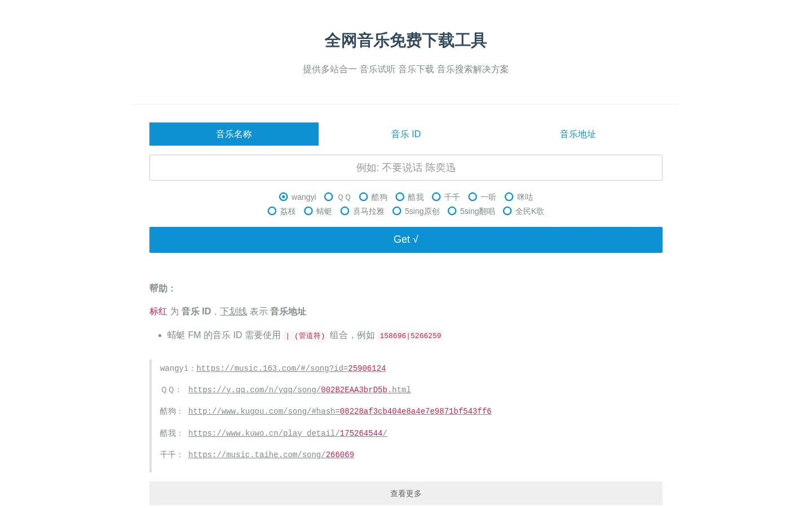
Task: Switch to the 音乐 ID tab
Action: (406, 134)
